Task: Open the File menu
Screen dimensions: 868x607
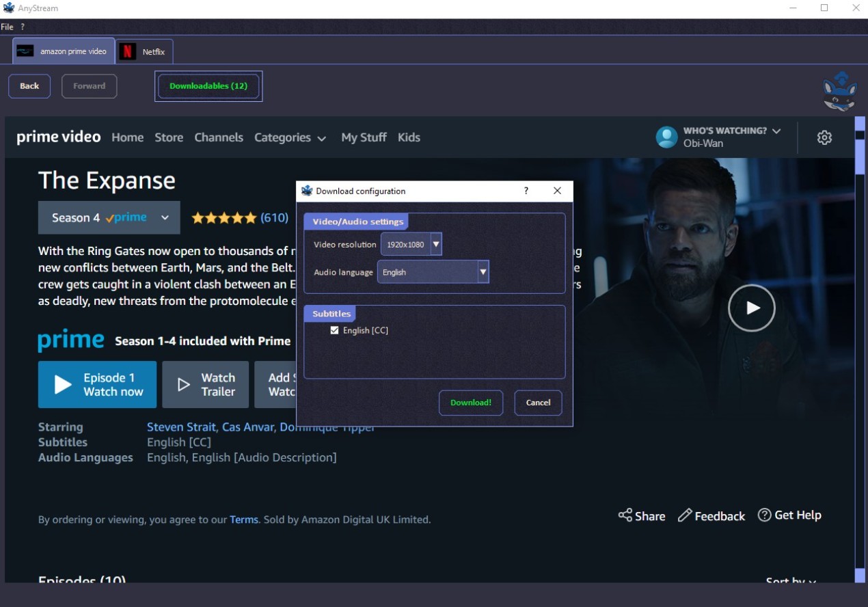Action: [x=7, y=27]
